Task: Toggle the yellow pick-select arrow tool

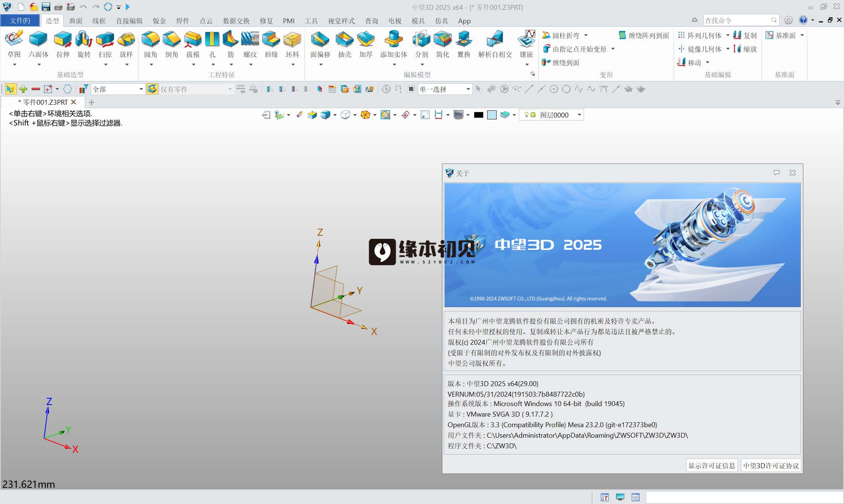Action: pos(11,89)
